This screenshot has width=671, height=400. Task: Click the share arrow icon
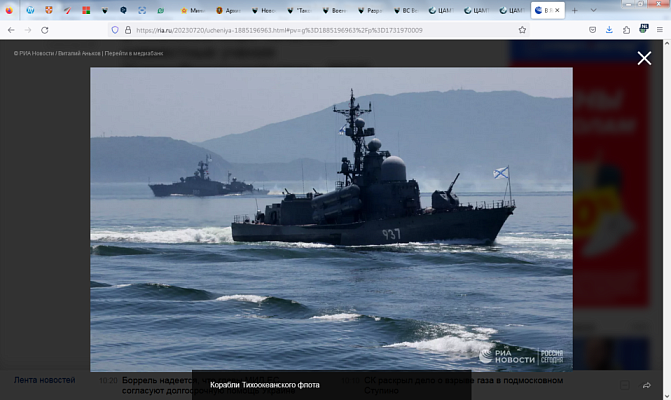click(646, 385)
